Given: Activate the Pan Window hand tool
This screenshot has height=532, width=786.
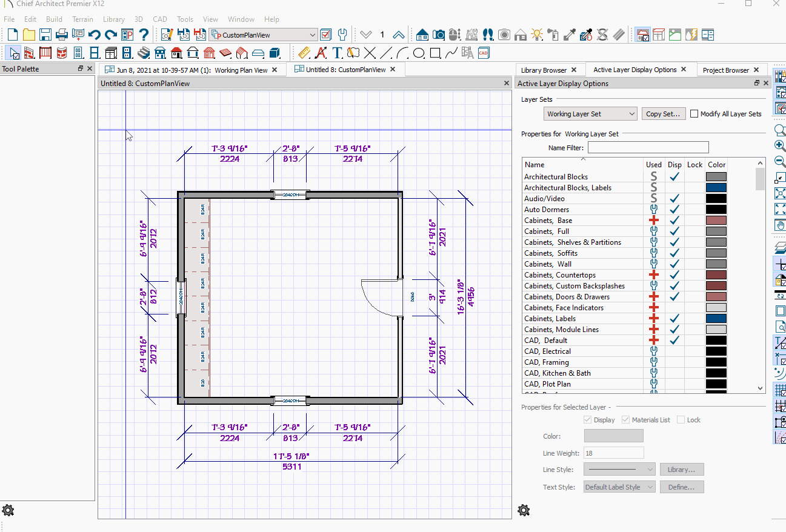Looking at the screenshot, I should point(781,225).
